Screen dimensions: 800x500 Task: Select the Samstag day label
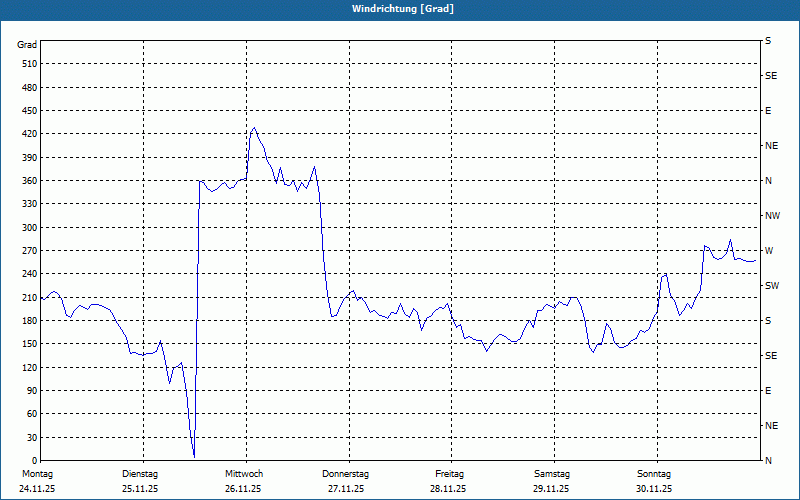[x=552, y=473]
